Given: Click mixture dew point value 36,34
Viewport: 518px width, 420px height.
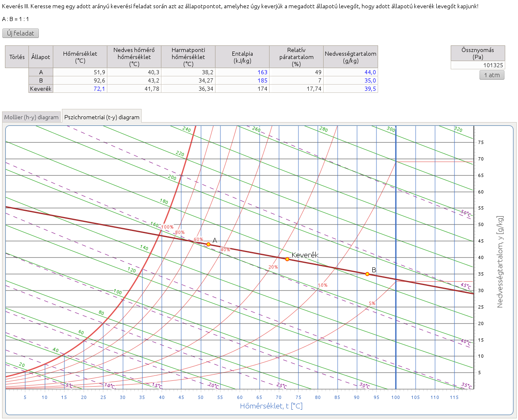Looking at the screenshot, I should click(188, 89).
